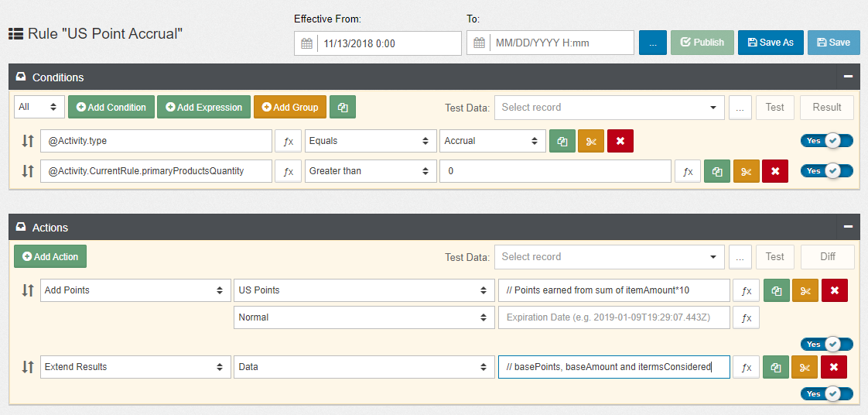
Task: Switch off the Extend Results action toggle
Action: [826, 393]
